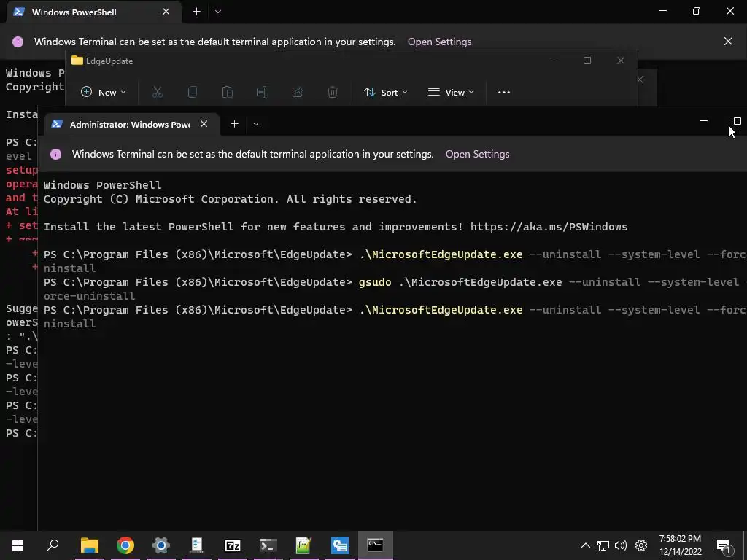747x560 pixels.
Task: Click Open Settings link in Administrator terminal banner
Action: click(477, 154)
